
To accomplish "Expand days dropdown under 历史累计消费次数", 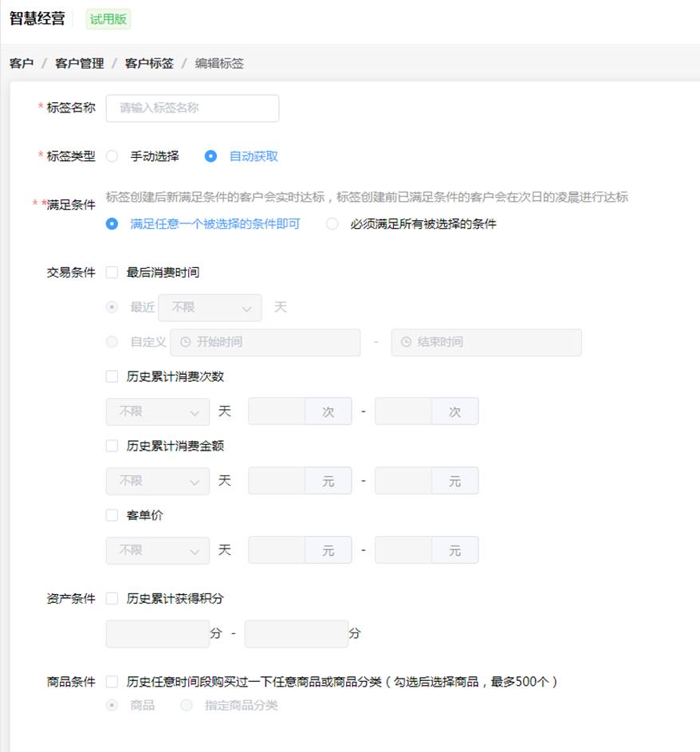I will pyautogui.click(x=158, y=412).
